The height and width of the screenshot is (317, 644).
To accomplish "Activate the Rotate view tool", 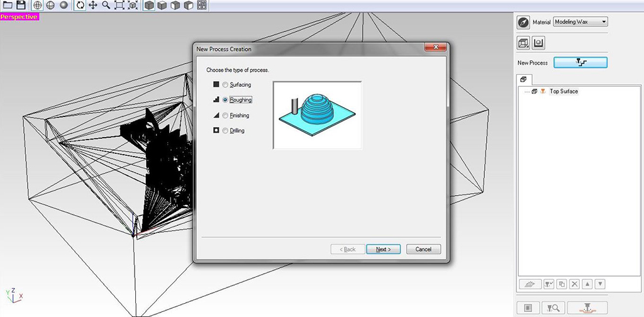I will (80, 5).
